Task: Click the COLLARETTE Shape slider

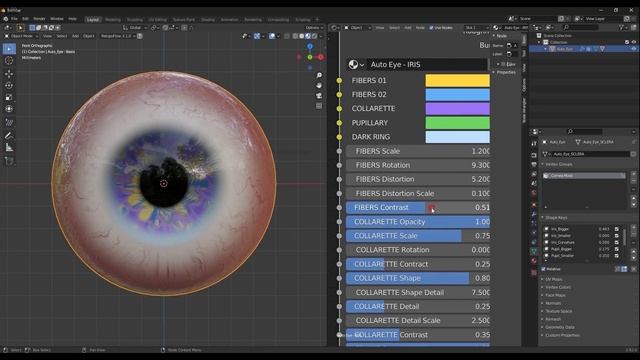Action: pyautogui.click(x=418, y=278)
